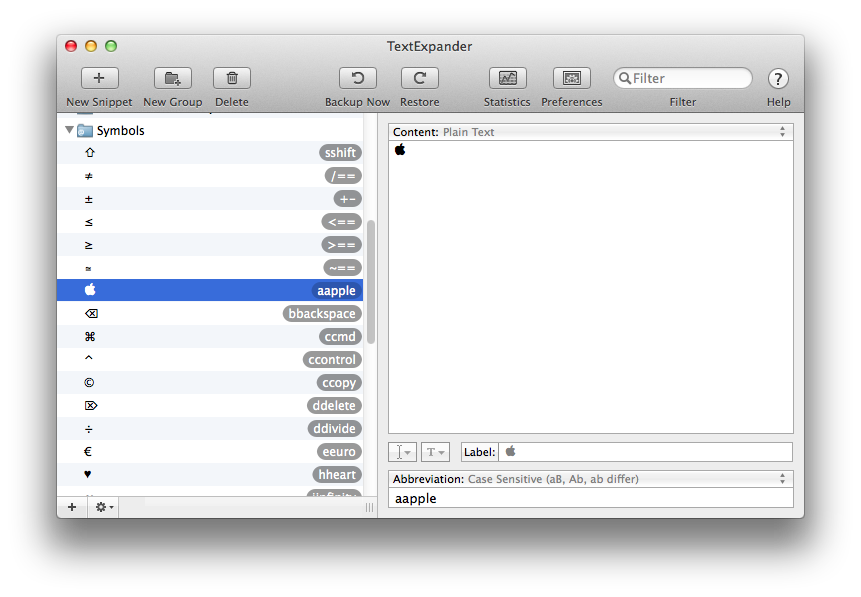Screen dimensions: 861x597
Task: Click the eeuro abbreviation badge
Action: (339, 452)
